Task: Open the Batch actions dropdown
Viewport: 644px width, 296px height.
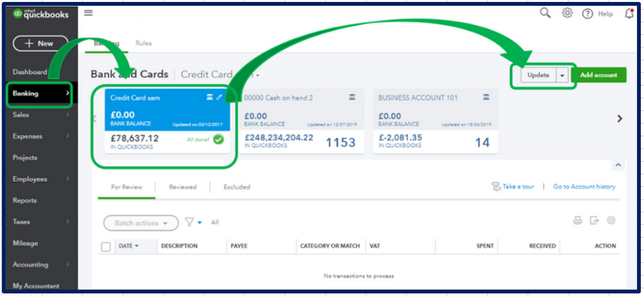Action: tap(141, 223)
